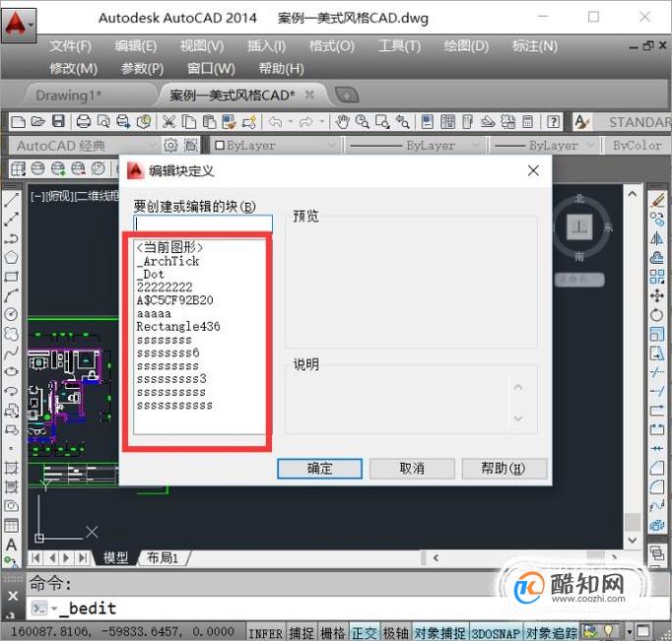The height and width of the screenshot is (641, 672).
Task: Open the STANDARD text style dropdown
Action: click(633, 122)
